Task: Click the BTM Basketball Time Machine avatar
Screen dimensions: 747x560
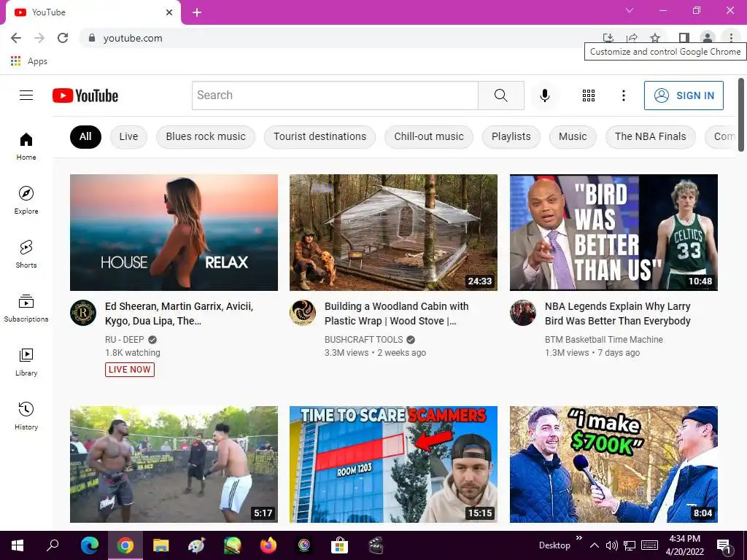Action: [x=522, y=313]
